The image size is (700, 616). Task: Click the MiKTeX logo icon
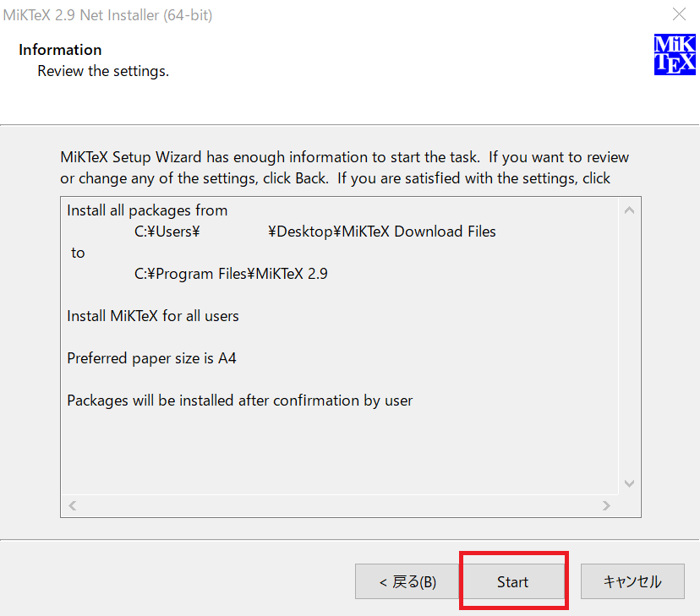(675, 54)
